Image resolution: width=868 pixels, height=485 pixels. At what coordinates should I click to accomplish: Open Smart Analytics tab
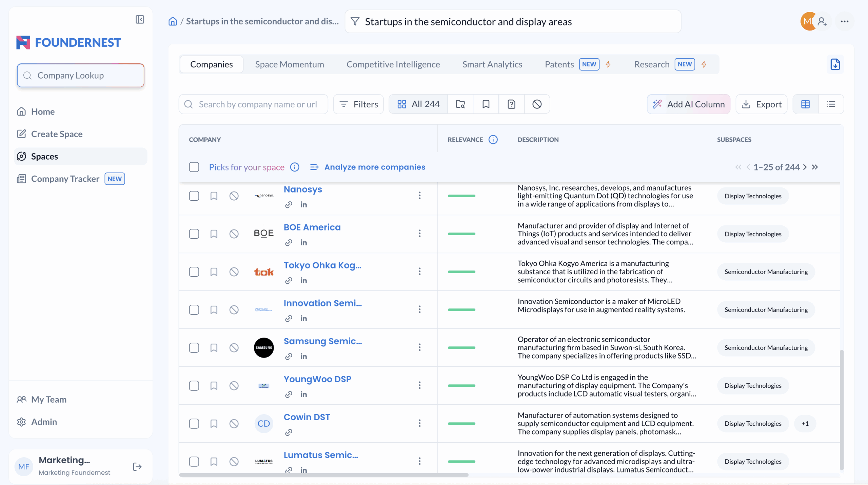click(492, 64)
